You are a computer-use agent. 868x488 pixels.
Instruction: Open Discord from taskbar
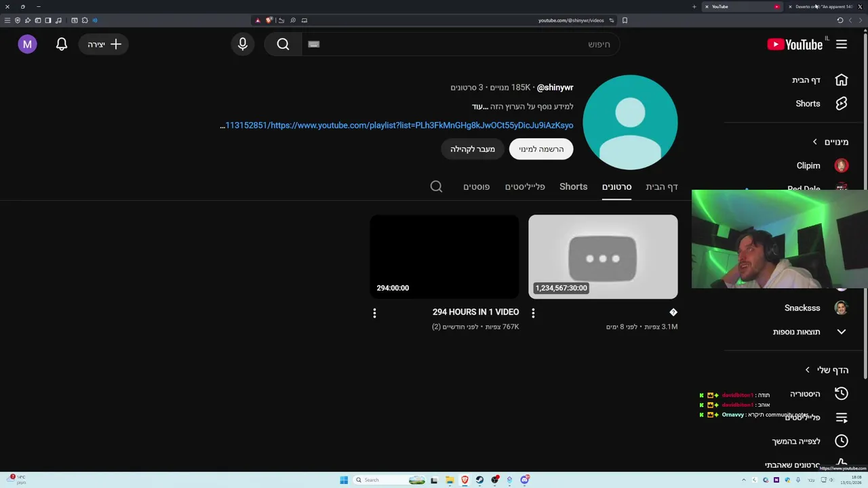(524, 480)
